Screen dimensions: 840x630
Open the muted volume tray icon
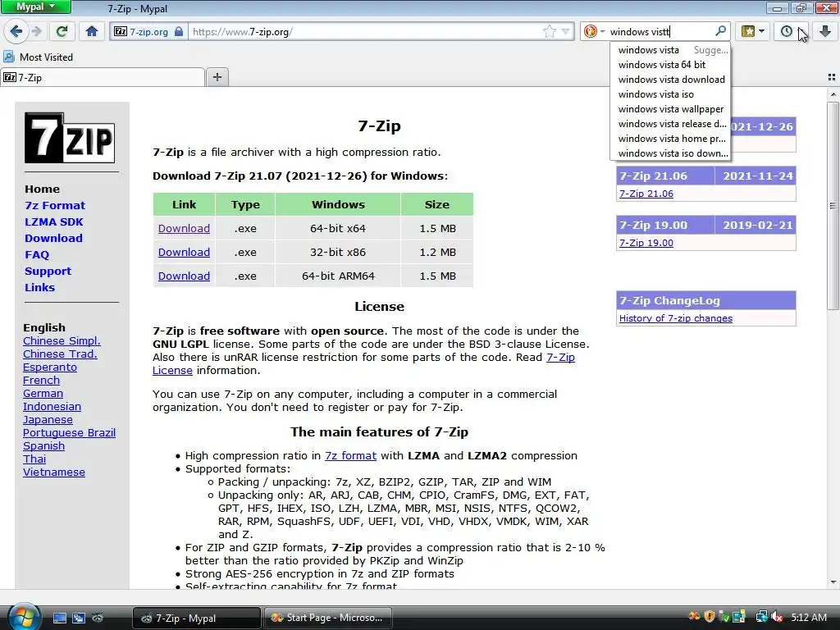point(777,617)
